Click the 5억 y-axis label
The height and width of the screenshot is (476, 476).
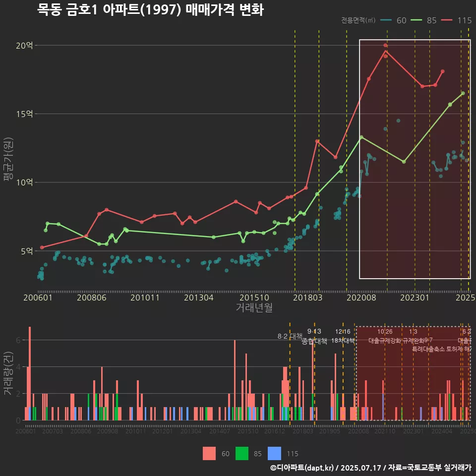pos(27,251)
